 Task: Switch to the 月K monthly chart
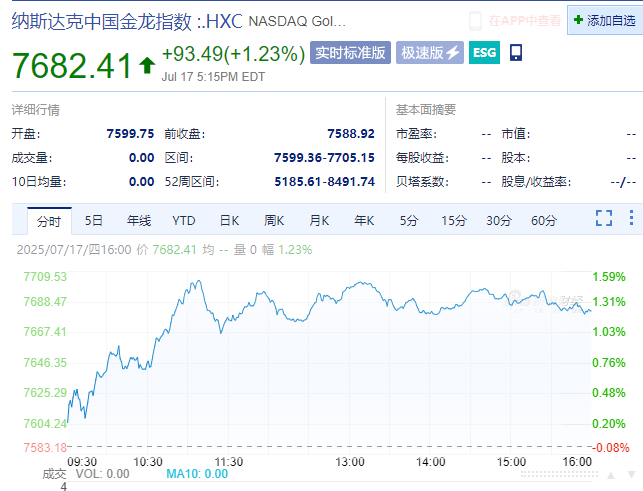coord(319,220)
